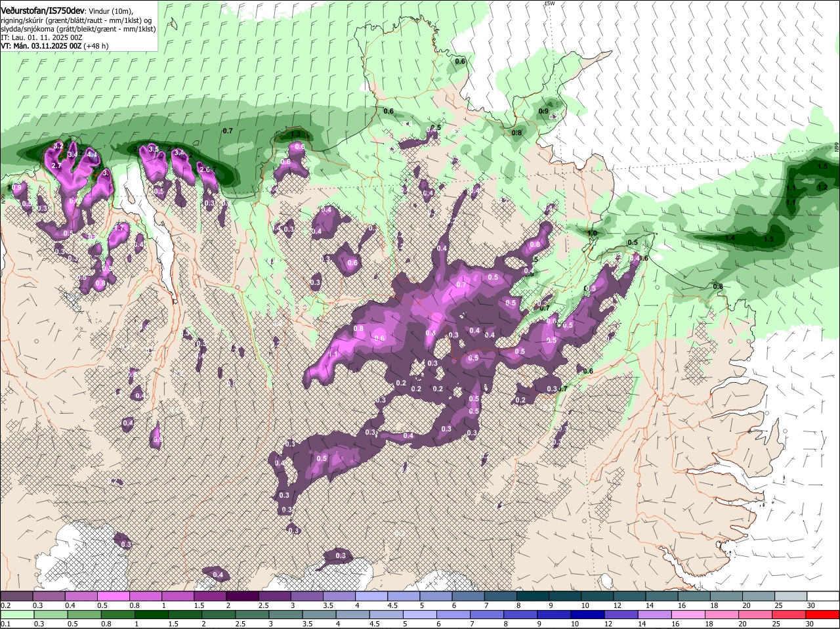Click the 1.4 rain value in the east
The image size is (840, 629).
(x=730, y=237)
